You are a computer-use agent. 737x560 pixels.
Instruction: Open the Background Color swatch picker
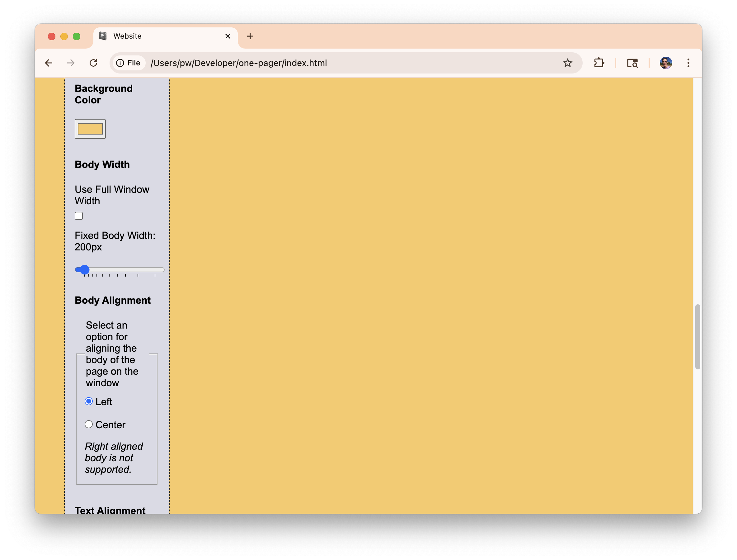tap(90, 129)
